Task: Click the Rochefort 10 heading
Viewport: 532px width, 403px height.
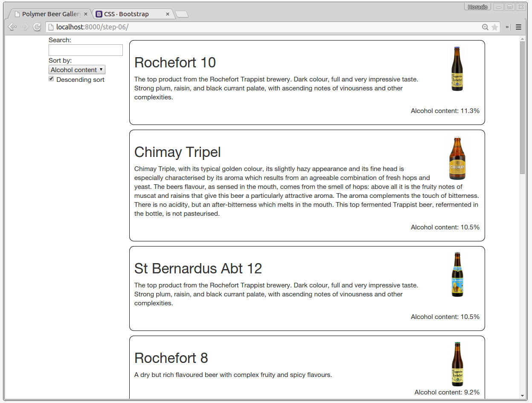Action: pos(175,63)
